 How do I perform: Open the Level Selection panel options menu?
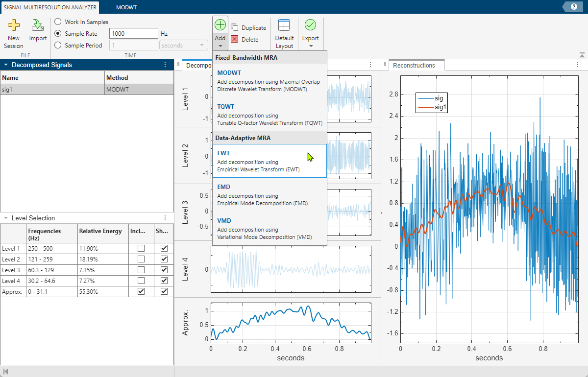[165, 217]
